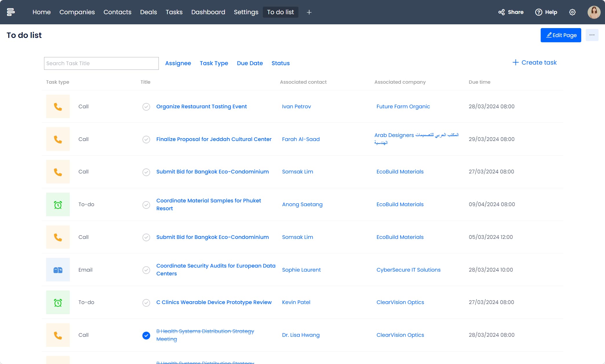This screenshot has height=364, width=605.
Task: Open the Task Type filter dropdown
Action: (x=214, y=63)
